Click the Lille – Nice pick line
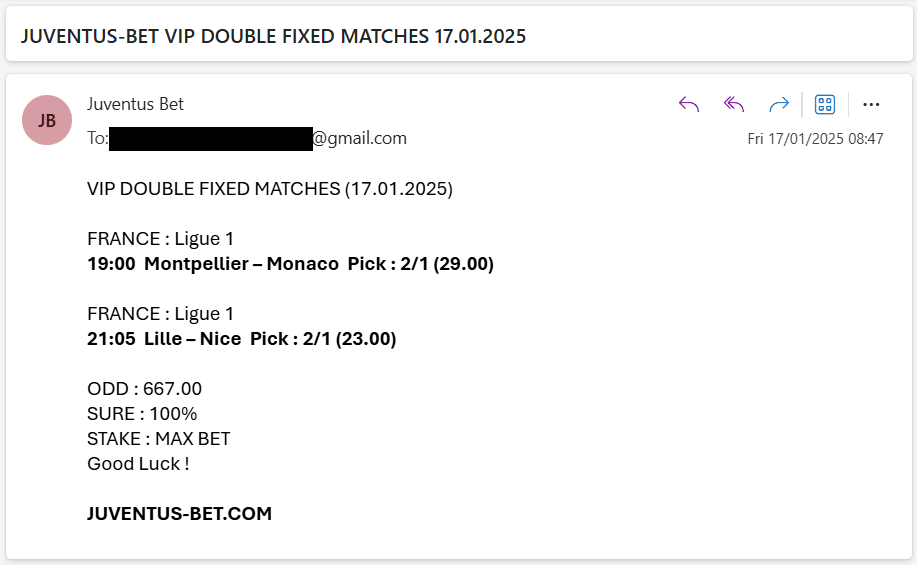Screen dimensions: 917x565 point(241,339)
